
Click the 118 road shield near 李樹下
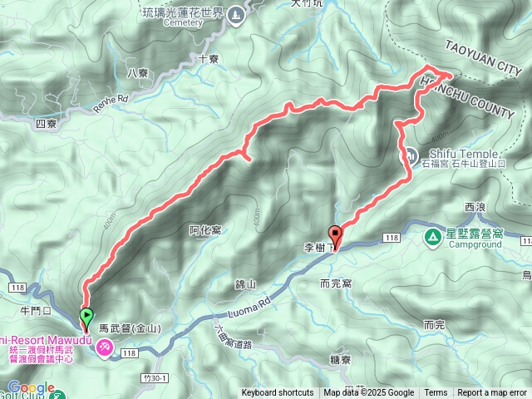tap(392, 238)
